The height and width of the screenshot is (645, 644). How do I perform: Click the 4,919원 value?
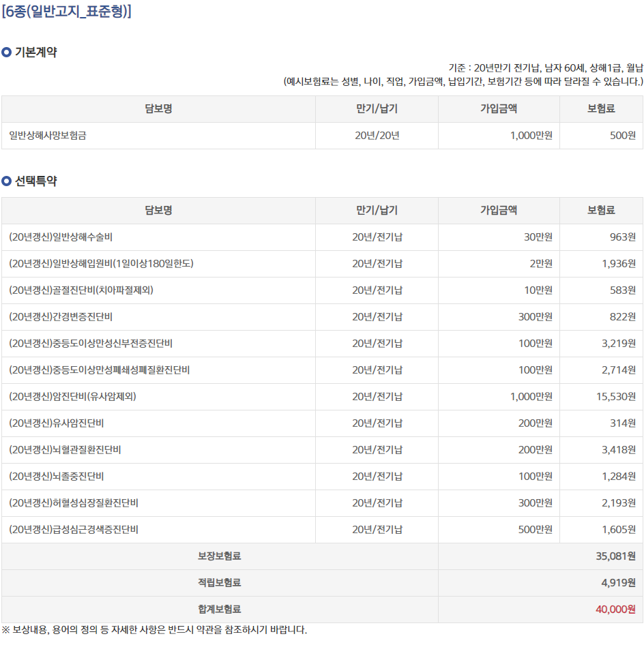tap(619, 582)
